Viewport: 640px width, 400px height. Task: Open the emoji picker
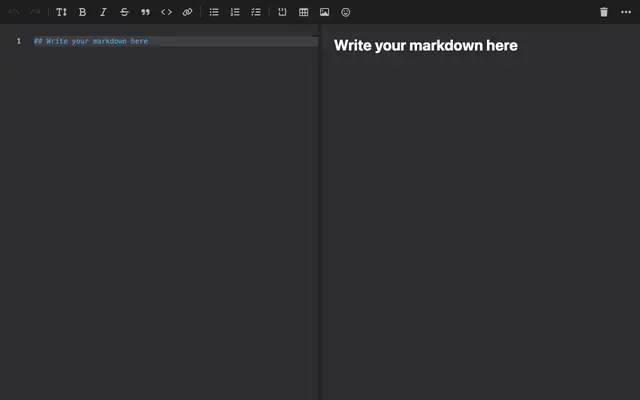coord(346,12)
